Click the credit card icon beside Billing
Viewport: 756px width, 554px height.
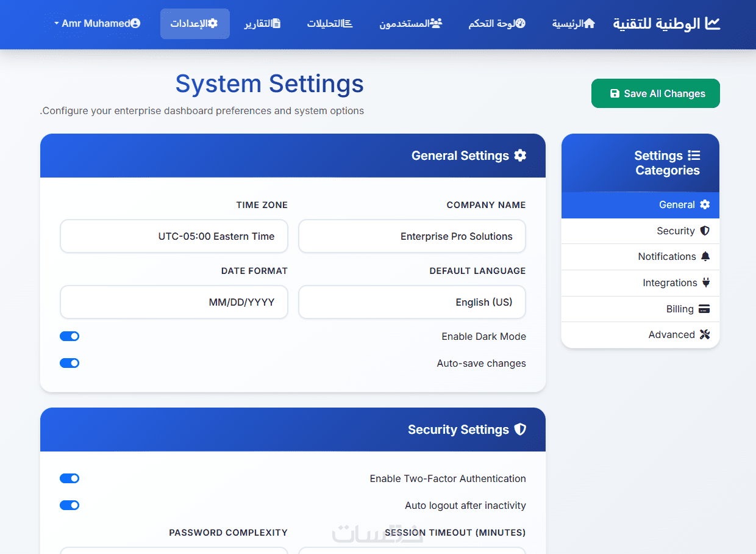[704, 309]
